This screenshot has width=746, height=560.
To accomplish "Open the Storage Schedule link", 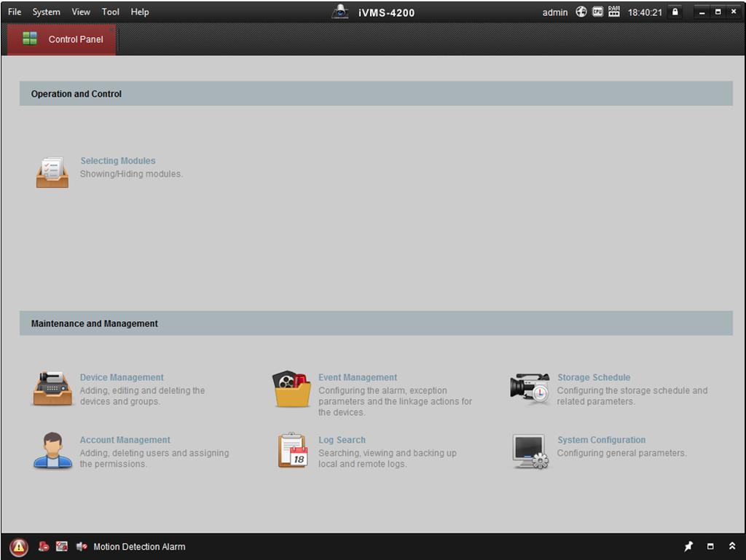I will click(594, 377).
